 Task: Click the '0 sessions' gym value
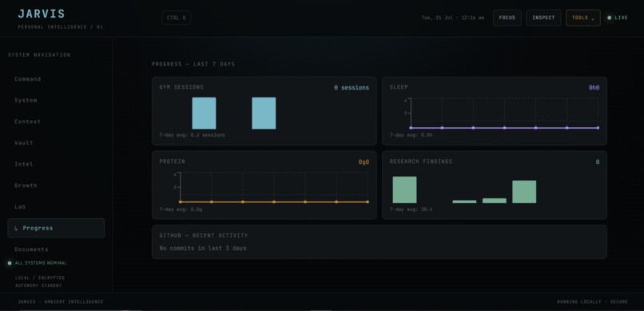click(351, 87)
